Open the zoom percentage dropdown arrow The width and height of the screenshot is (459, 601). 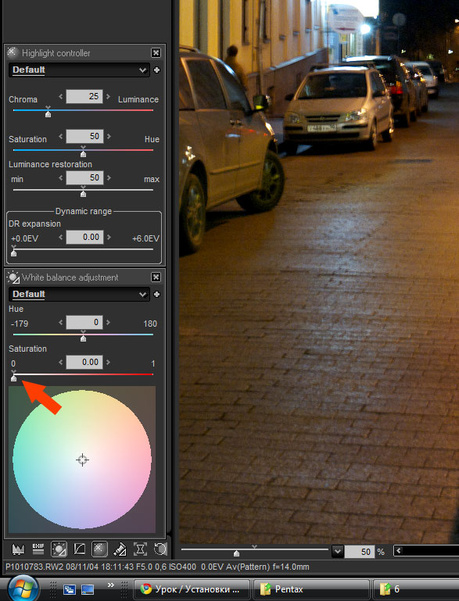point(337,552)
